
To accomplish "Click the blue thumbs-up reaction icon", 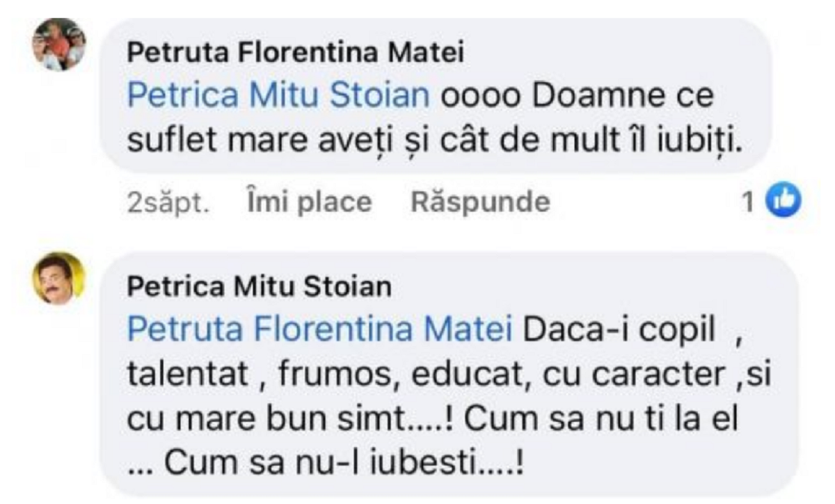I will [784, 202].
